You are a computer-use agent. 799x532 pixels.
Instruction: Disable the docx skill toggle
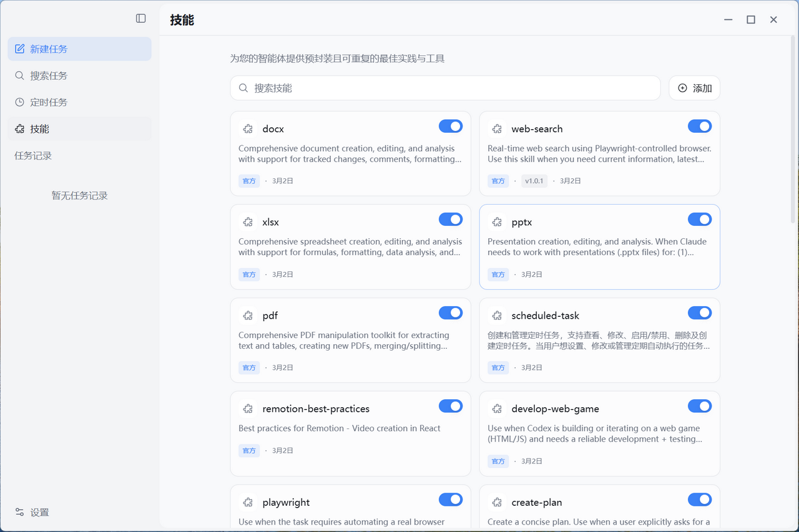[451, 126]
